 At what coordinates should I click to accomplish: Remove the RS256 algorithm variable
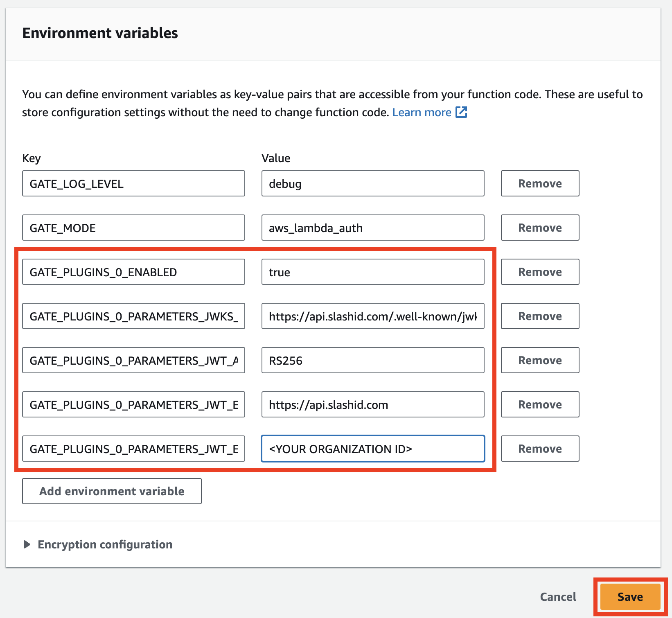click(539, 360)
